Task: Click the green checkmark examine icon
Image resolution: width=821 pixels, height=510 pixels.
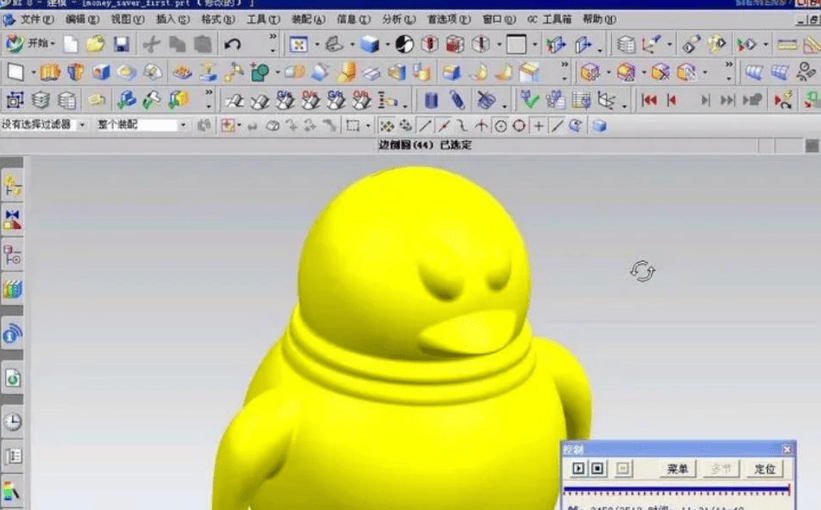Action: pos(529,99)
